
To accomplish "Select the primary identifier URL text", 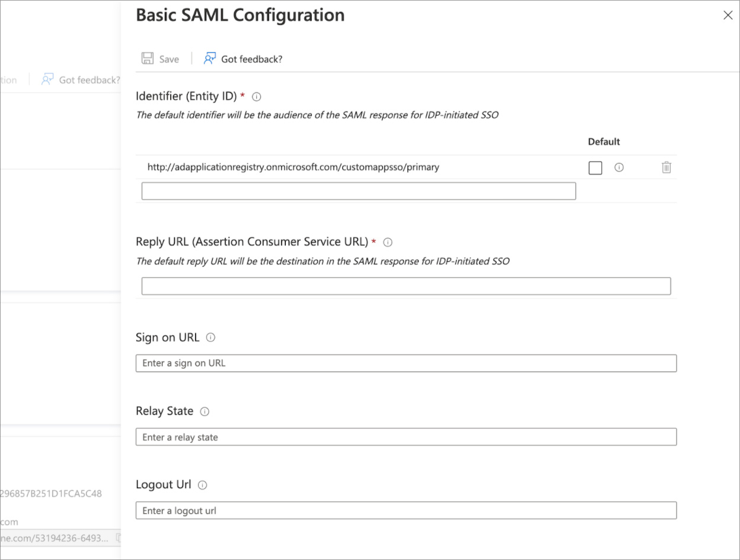I will coord(293,167).
